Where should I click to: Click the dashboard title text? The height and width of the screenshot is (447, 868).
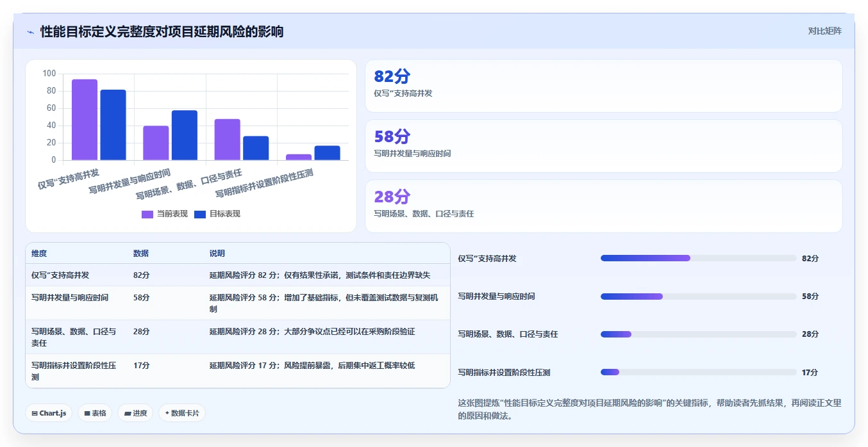tap(162, 31)
